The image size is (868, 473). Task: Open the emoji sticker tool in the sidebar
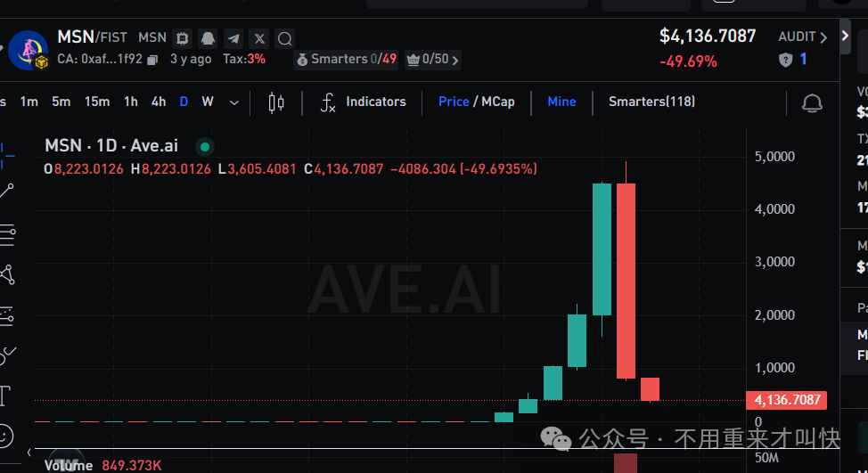click(5, 436)
